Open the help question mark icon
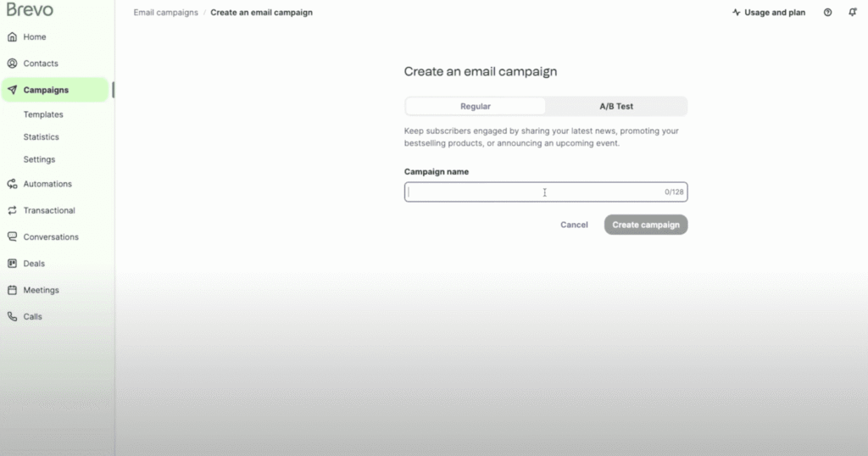This screenshot has height=456, width=868. coord(828,13)
